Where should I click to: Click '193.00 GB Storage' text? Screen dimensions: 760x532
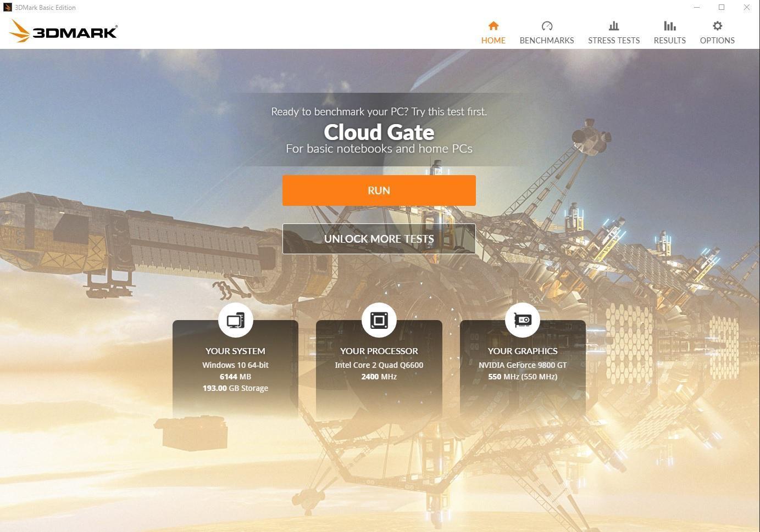[x=235, y=388]
